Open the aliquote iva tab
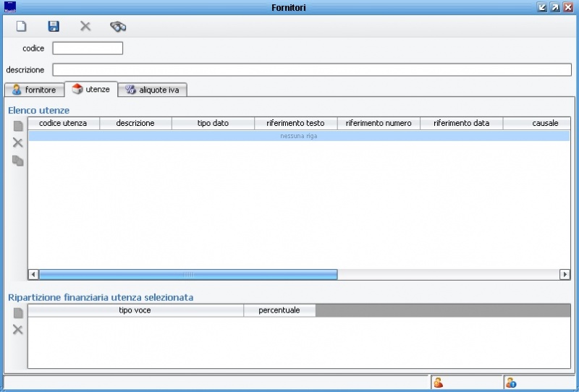Screen dimensions: 579x392 (x=153, y=90)
